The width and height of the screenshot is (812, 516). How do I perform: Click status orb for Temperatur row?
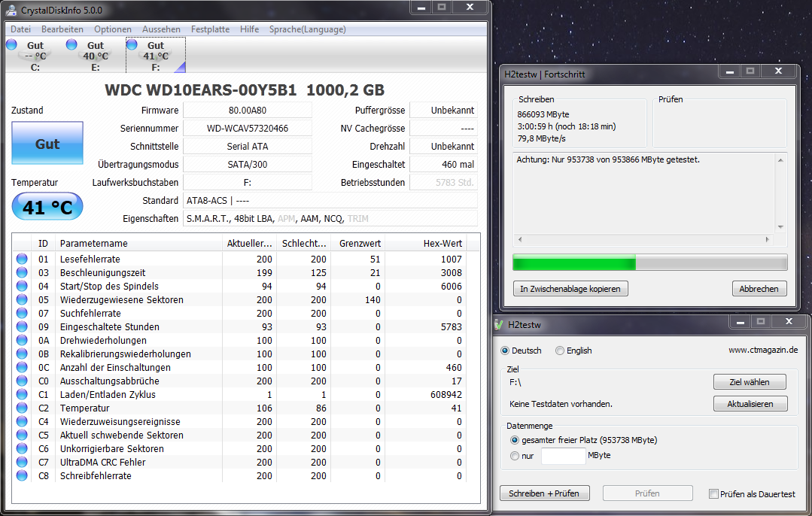(22, 408)
